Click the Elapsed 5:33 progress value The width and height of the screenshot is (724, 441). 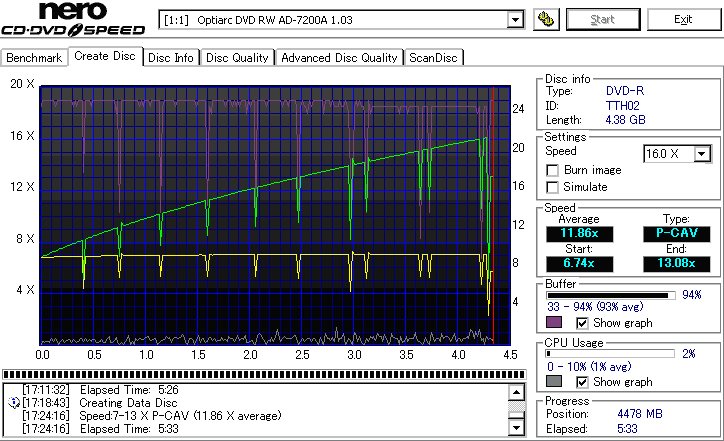click(627, 429)
